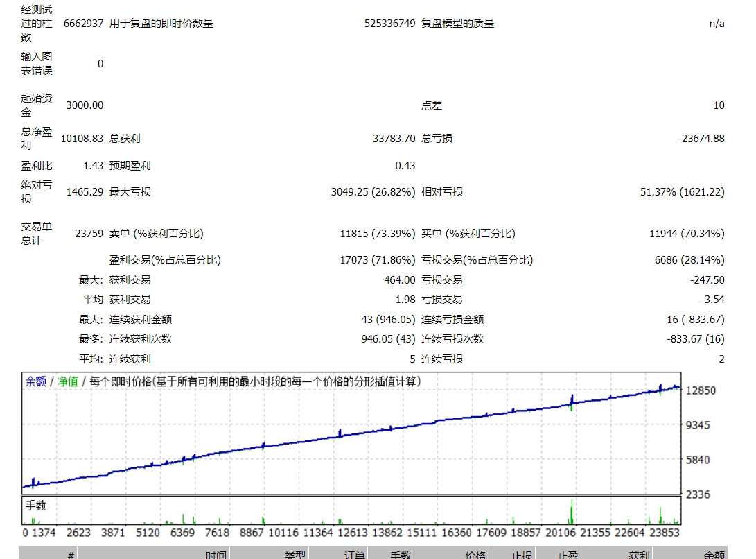Screen dimensions: 756x559
Task: Select the total trades count 23759
Action: [x=89, y=234]
